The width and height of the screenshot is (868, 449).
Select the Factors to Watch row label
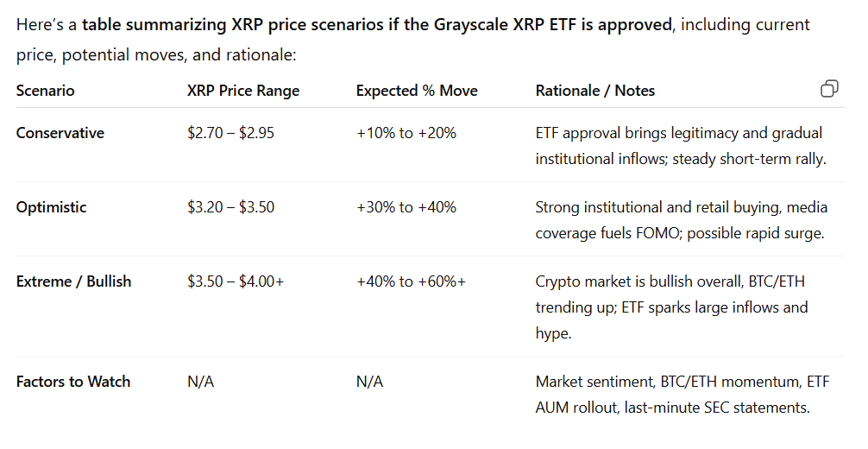(73, 382)
